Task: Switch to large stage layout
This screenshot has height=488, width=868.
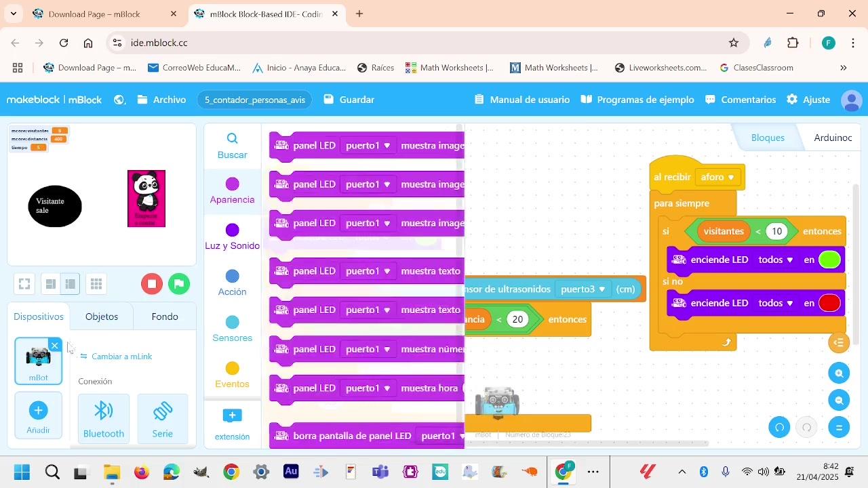Action: [x=70, y=284]
